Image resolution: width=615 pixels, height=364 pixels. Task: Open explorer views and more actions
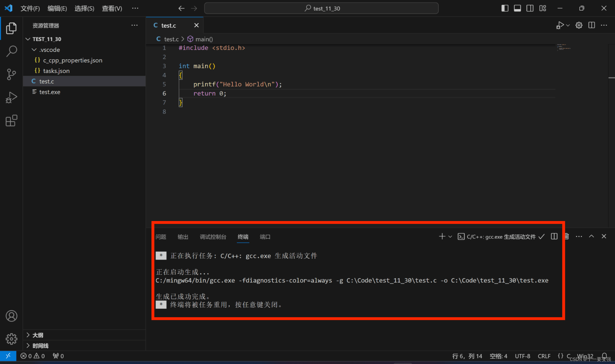point(134,25)
